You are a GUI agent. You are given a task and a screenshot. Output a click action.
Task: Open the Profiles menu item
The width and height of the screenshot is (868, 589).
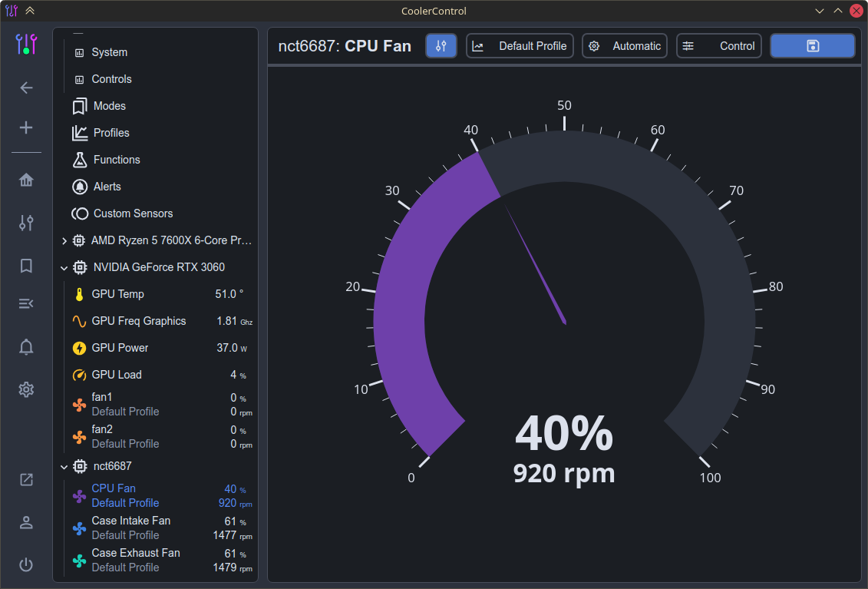[x=111, y=133]
